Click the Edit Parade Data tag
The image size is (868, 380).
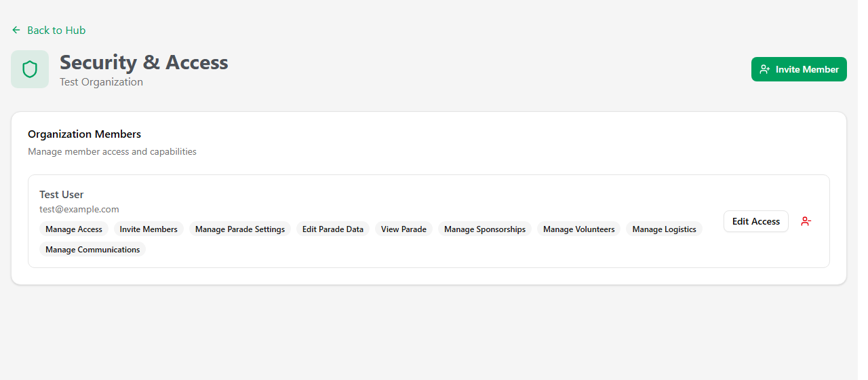pos(333,229)
